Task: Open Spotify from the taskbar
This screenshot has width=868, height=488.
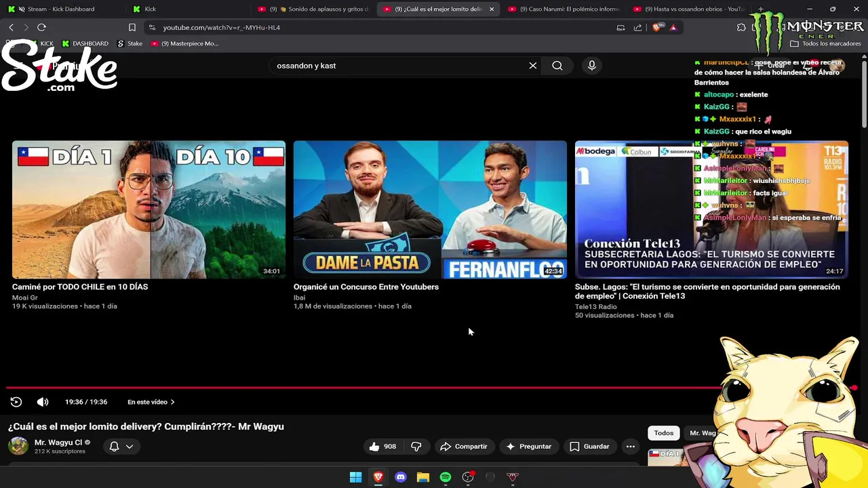Action: pos(446,477)
